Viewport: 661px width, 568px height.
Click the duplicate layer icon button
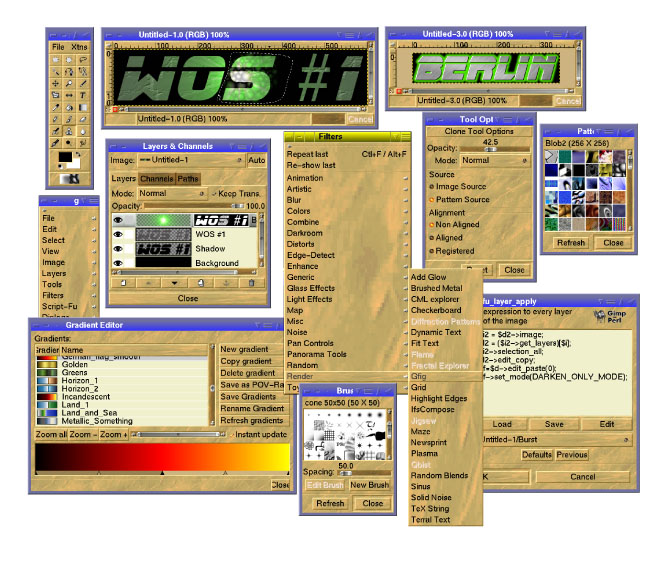[x=201, y=283]
